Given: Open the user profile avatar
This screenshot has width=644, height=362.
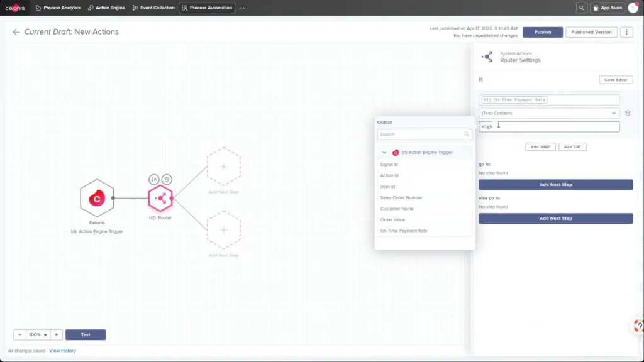Looking at the screenshot, I should (x=633, y=8).
